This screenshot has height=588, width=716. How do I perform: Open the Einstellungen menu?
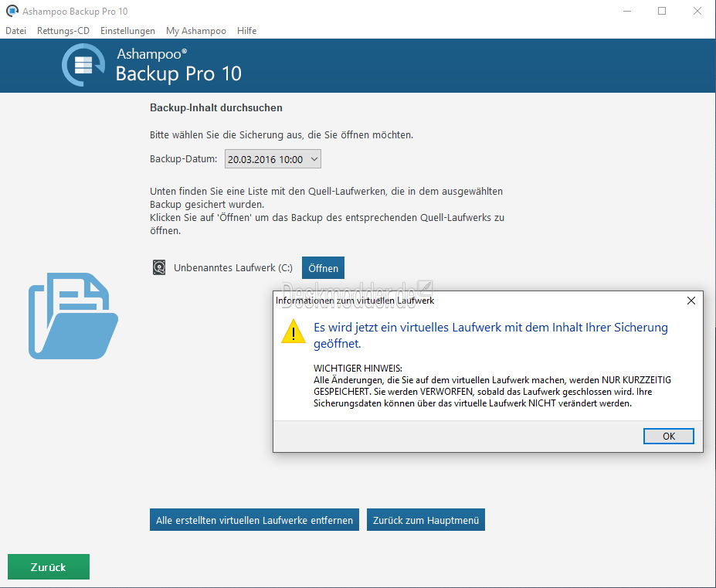pyautogui.click(x=128, y=31)
